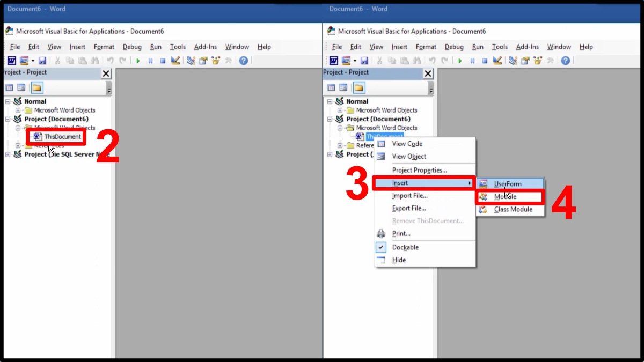Click green Run macro icon in right window
The width and height of the screenshot is (644, 362).
(460, 61)
